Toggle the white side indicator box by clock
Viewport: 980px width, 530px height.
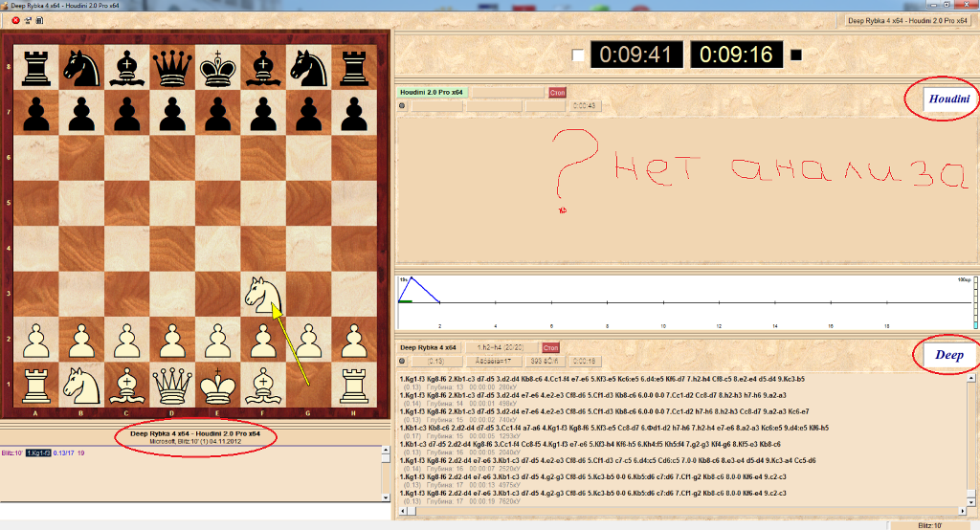tap(577, 55)
